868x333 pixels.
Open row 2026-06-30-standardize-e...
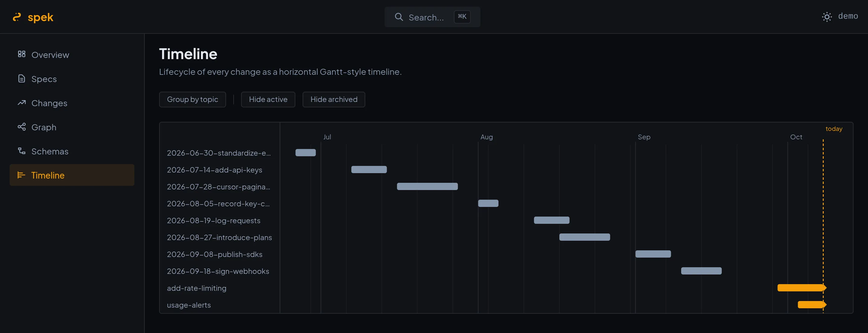click(x=219, y=153)
